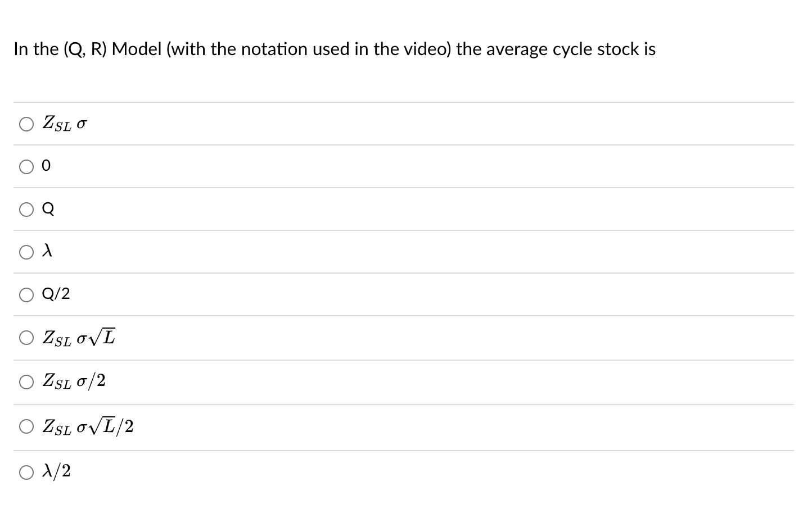This screenshot has height=509, width=812.
Task: Select the Z_SL σ√L answer option
Action: coord(26,337)
